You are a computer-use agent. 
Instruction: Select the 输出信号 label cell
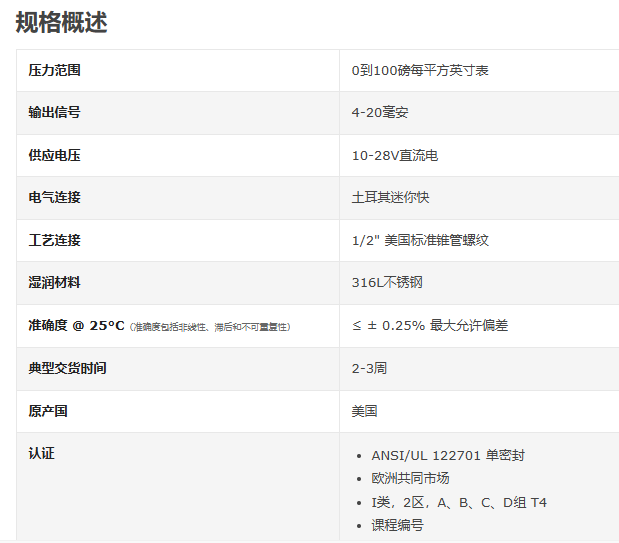click(54, 112)
